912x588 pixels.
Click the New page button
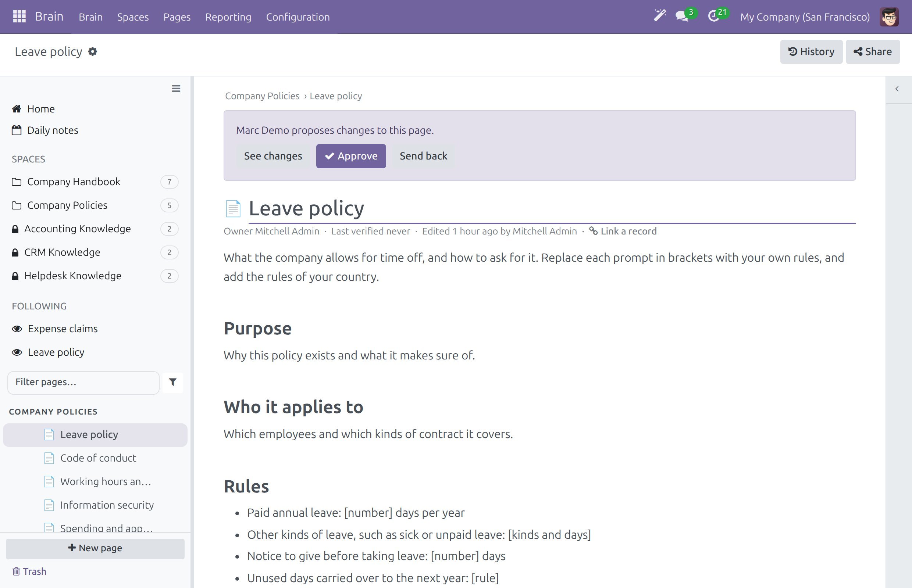(95, 548)
